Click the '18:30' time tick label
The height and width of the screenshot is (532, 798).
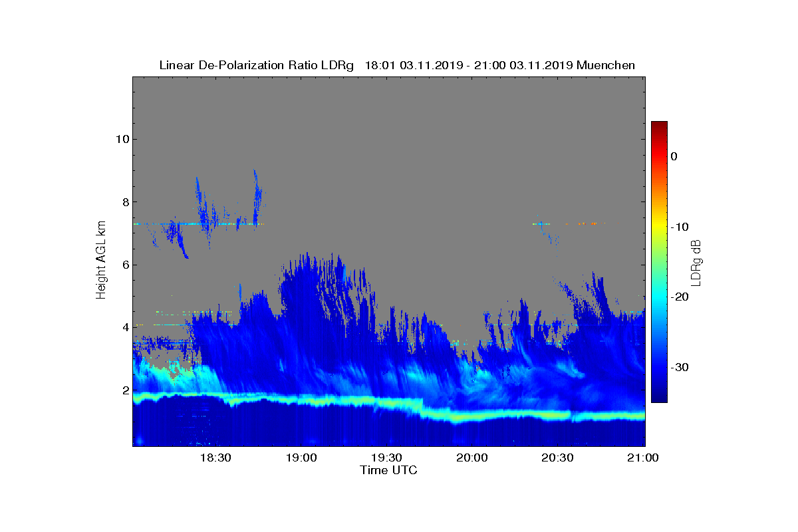pyautogui.click(x=215, y=458)
